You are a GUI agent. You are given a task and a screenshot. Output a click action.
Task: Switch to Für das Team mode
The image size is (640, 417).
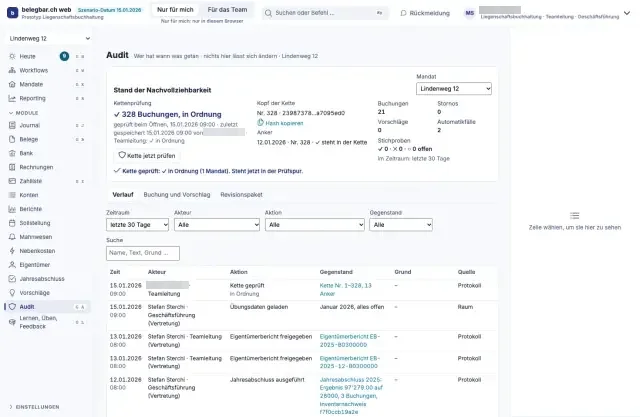tap(227, 9)
